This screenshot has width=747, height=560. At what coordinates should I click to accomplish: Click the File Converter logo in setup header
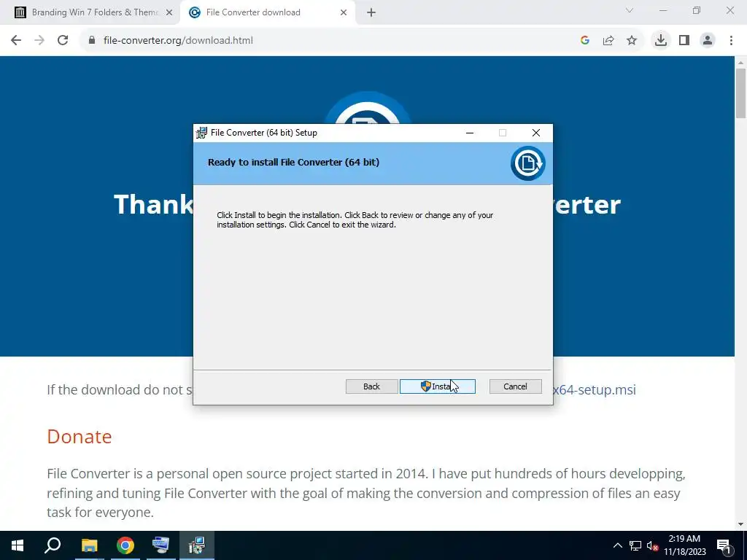click(528, 163)
